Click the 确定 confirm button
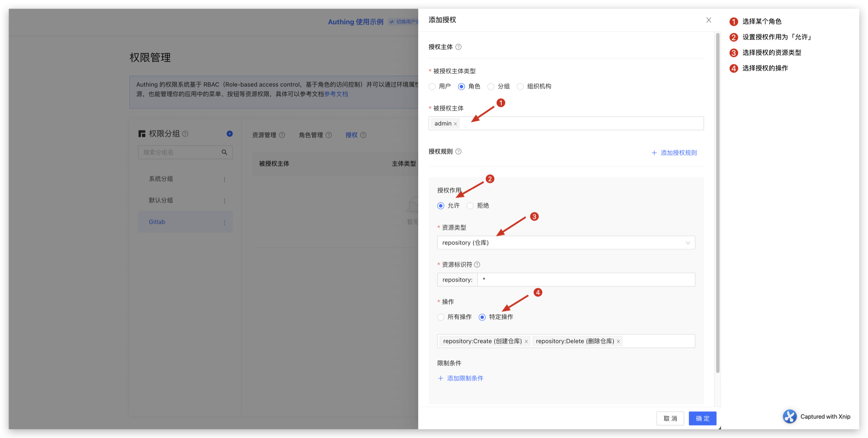The height and width of the screenshot is (438, 868). 702,419
